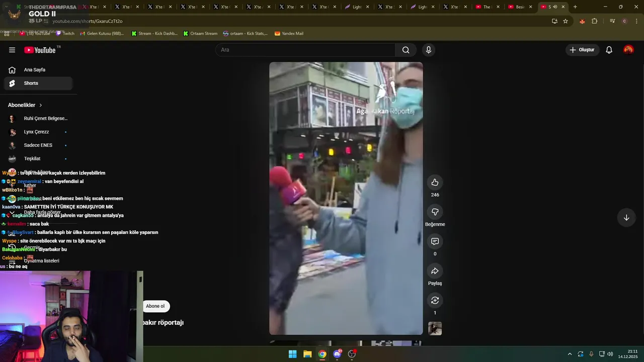The height and width of the screenshot is (362, 644).
Task: Open the Yandex Mail bookmark
Action: [x=289, y=34]
